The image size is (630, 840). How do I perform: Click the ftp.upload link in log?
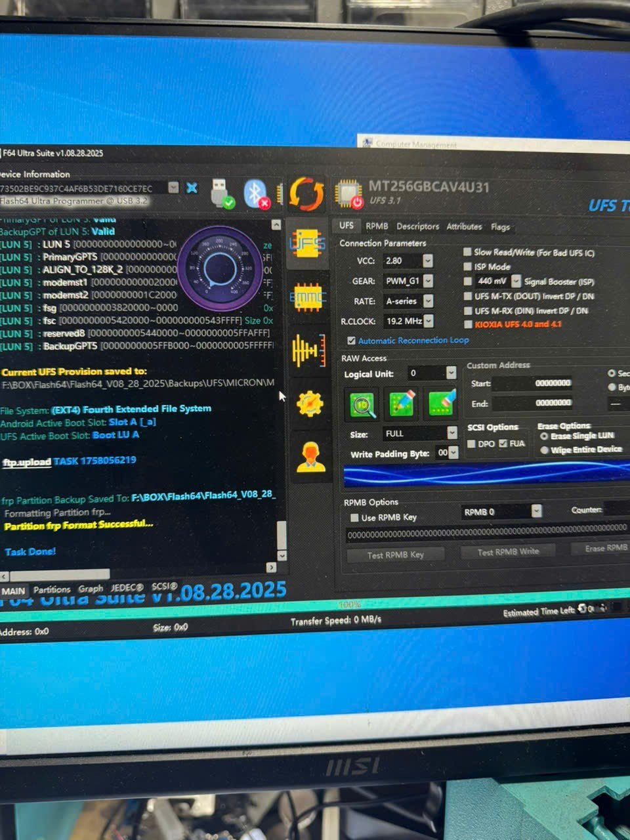point(26,462)
